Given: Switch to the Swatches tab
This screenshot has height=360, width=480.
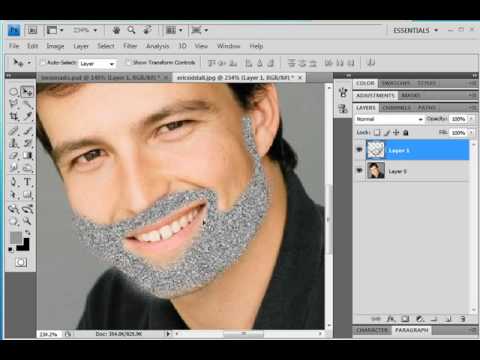Looking at the screenshot, I should [x=396, y=83].
